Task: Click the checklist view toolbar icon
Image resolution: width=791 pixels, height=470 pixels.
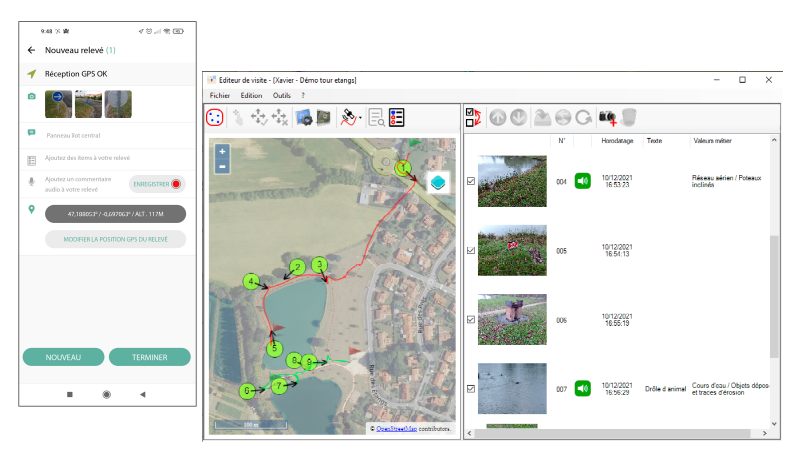Action: tap(397, 117)
